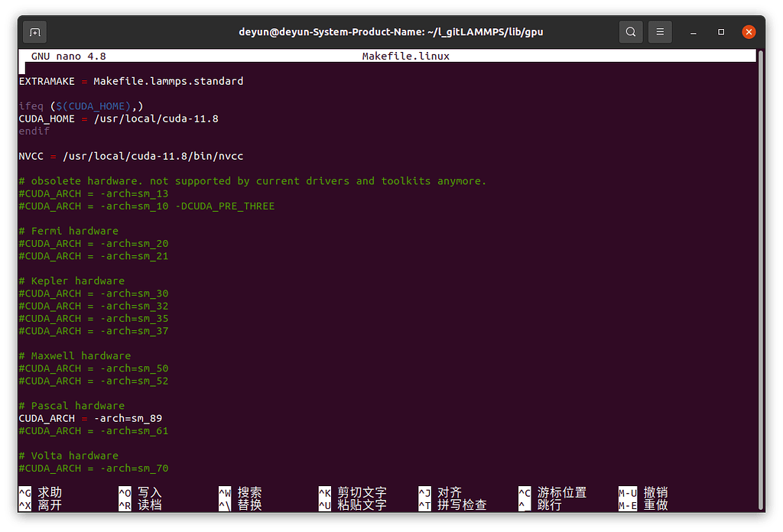This screenshot has width=783, height=532.
Task: Click the ^W 搜索 search shortcut
Action: [x=240, y=492]
